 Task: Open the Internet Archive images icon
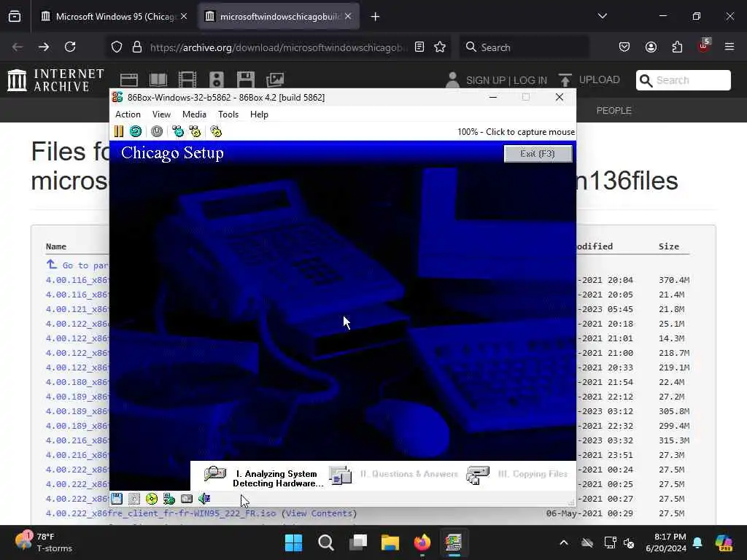[x=275, y=80]
